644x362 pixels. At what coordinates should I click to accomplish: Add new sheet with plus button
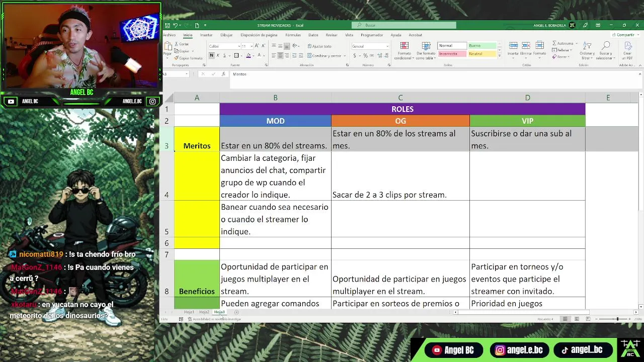pos(236,312)
